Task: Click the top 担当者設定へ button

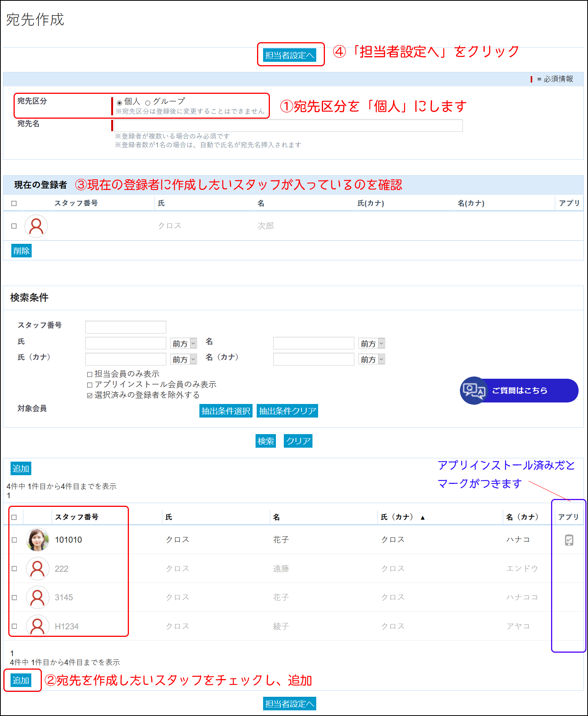Action: tap(289, 55)
